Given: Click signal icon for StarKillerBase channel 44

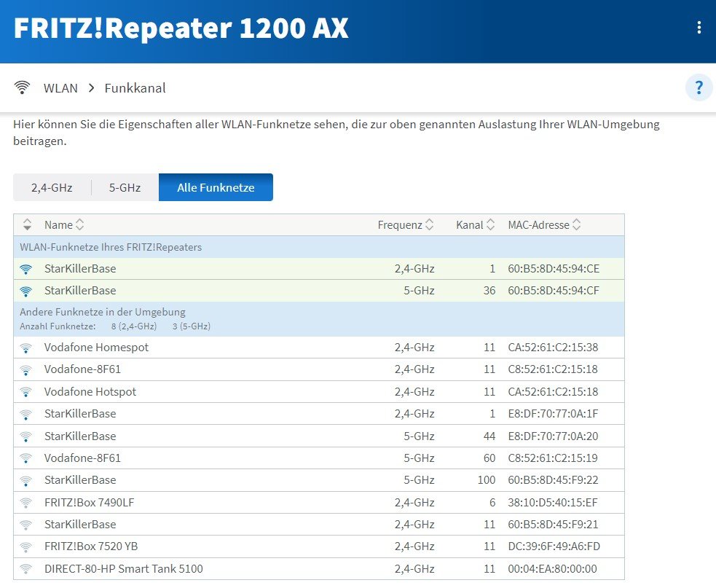Looking at the screenshot, I should click(26, 436).
